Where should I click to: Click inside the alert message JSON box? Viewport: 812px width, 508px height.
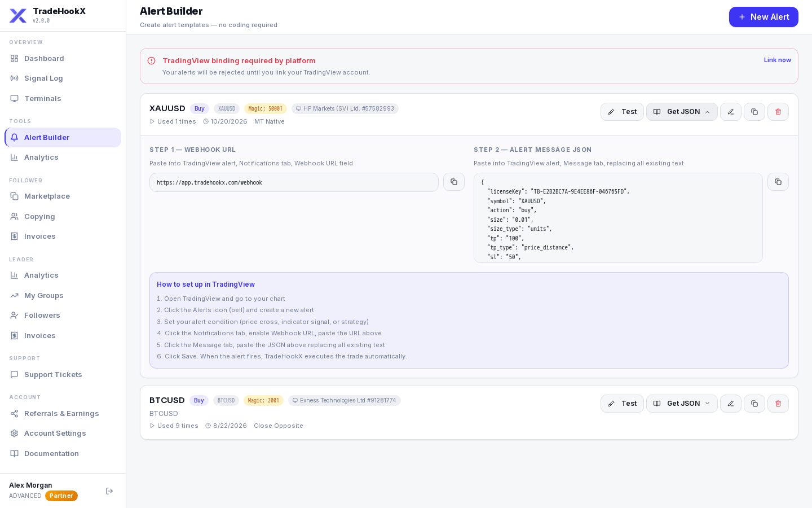click(618, 218)
